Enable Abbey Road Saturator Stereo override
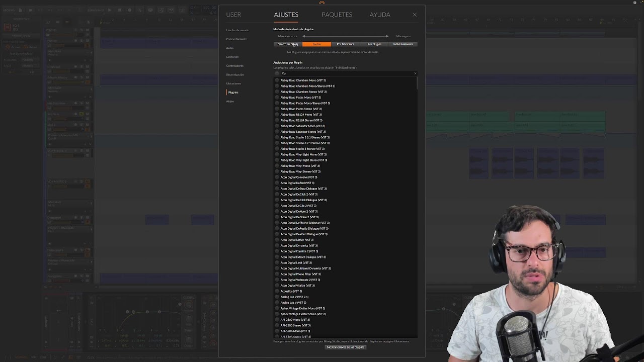 [277, 132]
